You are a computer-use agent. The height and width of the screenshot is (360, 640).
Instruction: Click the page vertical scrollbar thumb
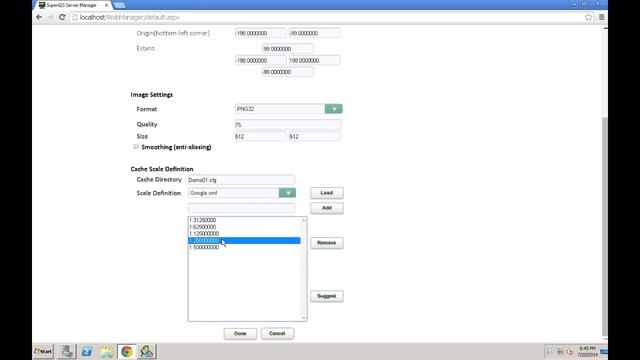point(605,227)
